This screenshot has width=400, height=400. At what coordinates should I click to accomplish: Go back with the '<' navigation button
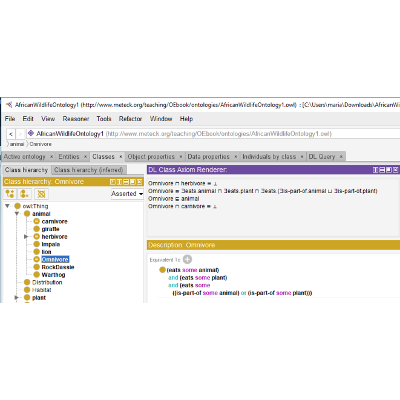(11, 134)
